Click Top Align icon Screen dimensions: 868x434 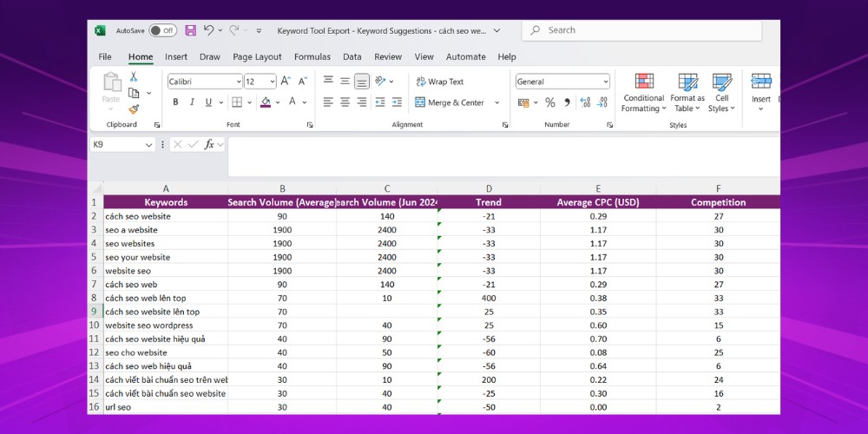(x=328, y=81)
